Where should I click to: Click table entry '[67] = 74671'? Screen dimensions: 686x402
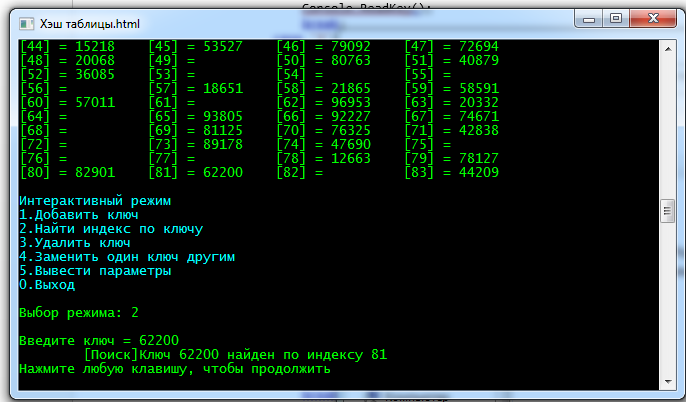(x=452, y=116)
